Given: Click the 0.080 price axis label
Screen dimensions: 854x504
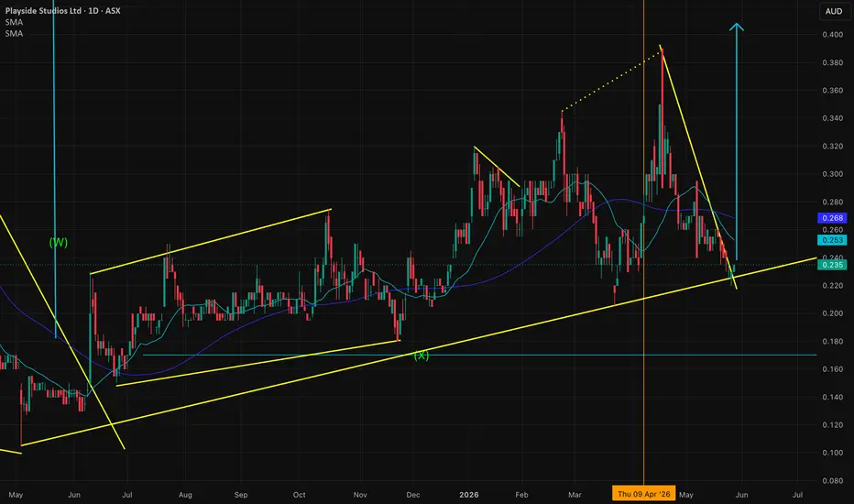Looking at the screenshot, I should click(832, 480).
